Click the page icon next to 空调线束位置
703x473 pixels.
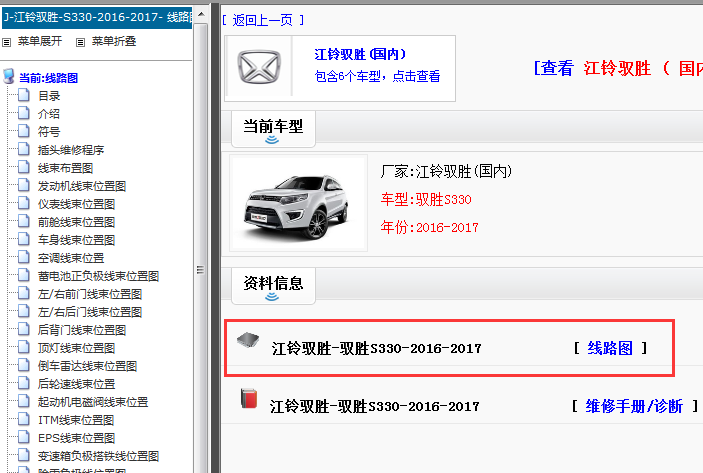pyautogui.click(x=24, y=257)
